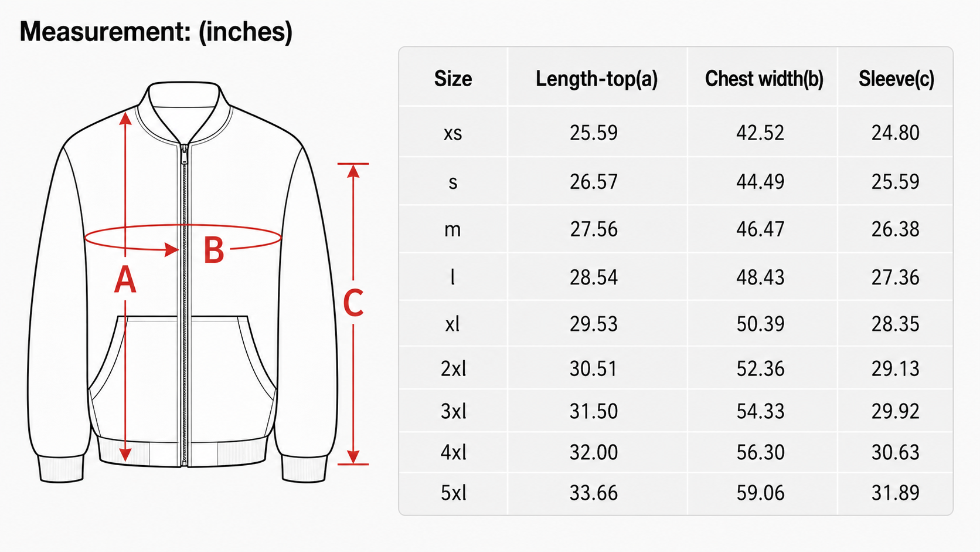This screenshot has height=552, width=980.
Task: Select the Size column header
Action: [x=453, y=79]
